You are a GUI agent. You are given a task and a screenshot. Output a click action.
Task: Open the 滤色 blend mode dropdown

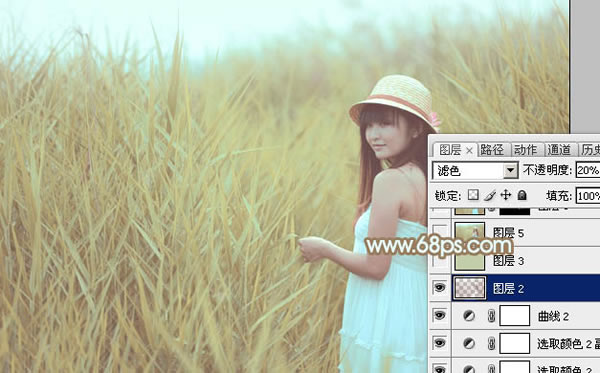coord(475,170)
